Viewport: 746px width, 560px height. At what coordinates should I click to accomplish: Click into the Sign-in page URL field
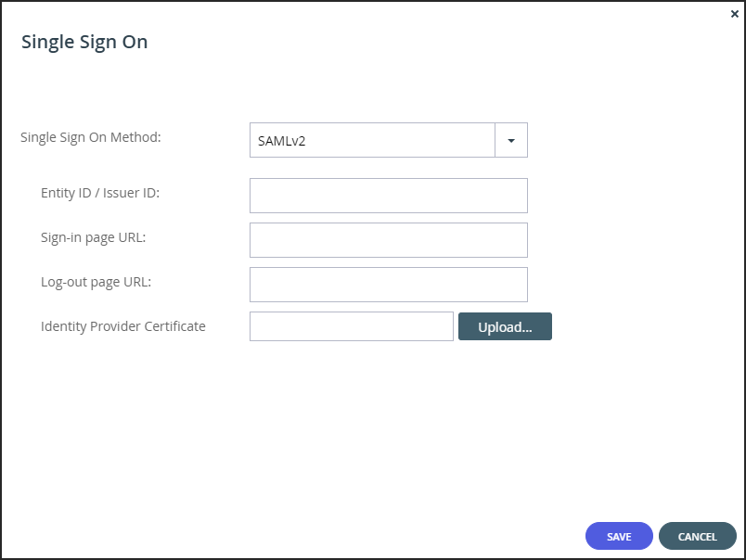(x=388, y=240)
